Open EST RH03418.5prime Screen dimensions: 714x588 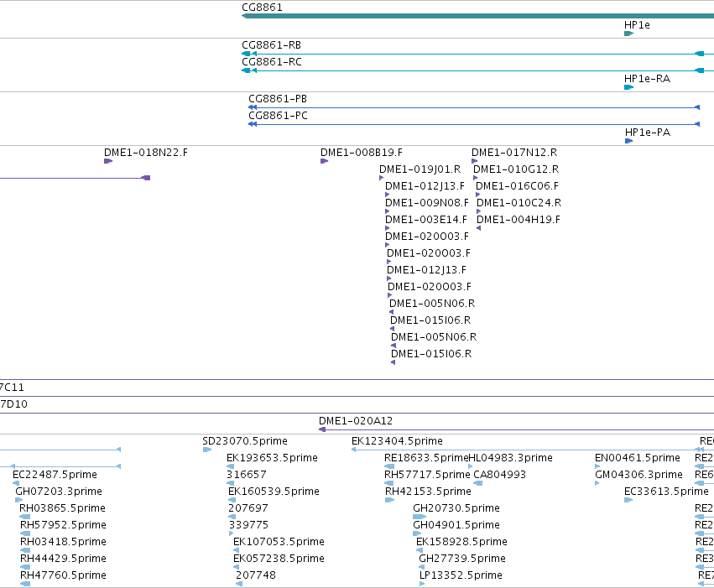point(25,551)
